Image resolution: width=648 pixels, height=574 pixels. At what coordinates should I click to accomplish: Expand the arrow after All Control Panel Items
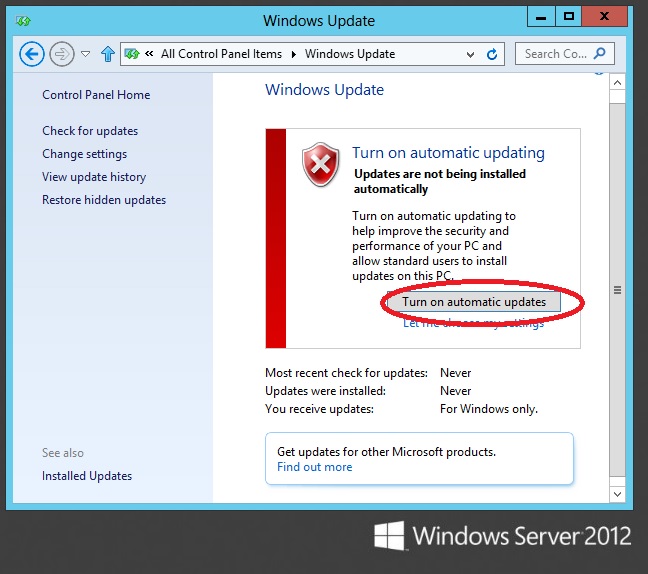tap(294, 54)
